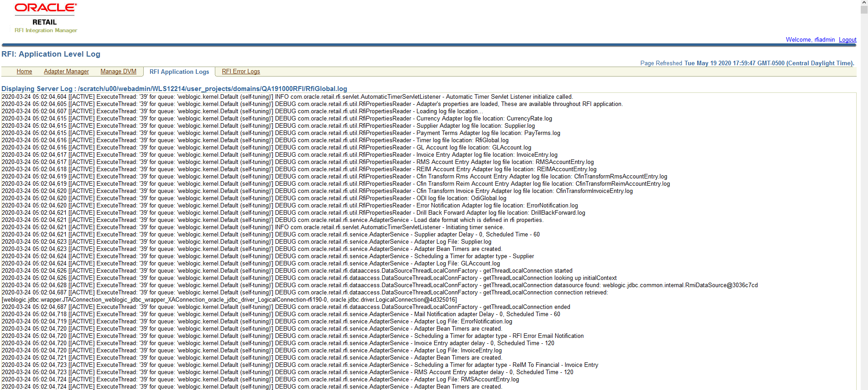Click log line 'Adapter Log File: InvoiceEntry.log'
868x390 pixels.
click(x=252, y=351)
